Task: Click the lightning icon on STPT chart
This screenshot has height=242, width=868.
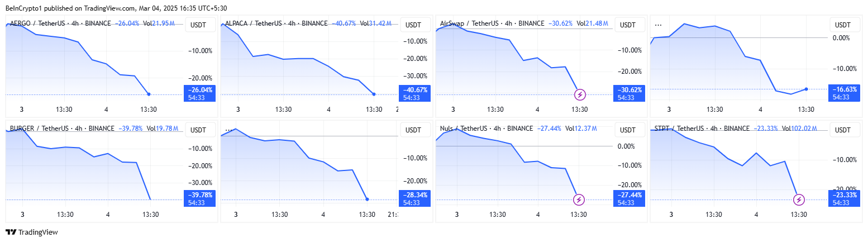Action: coord(799,200)
